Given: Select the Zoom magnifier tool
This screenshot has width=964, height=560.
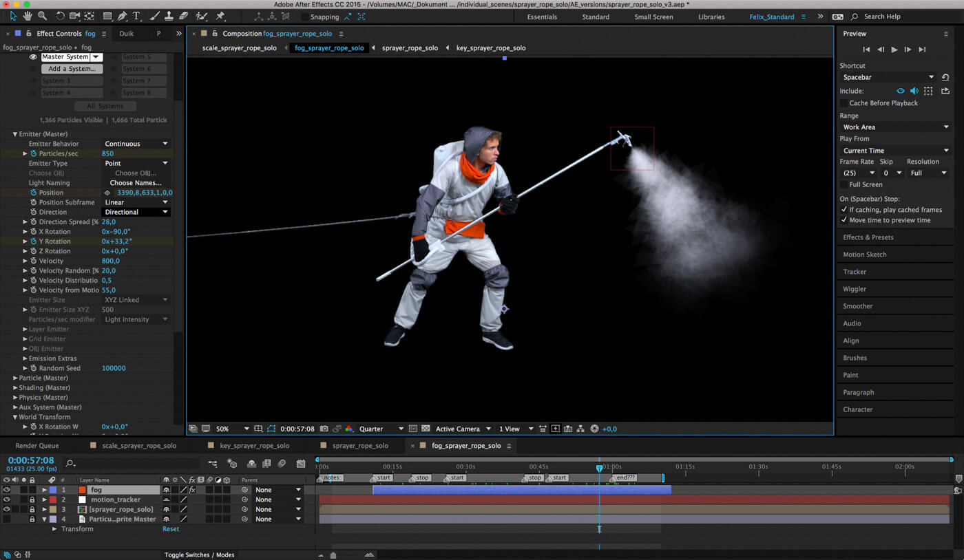Looking at the screenshot, I should pyautogui.click(x=43, y=16).
